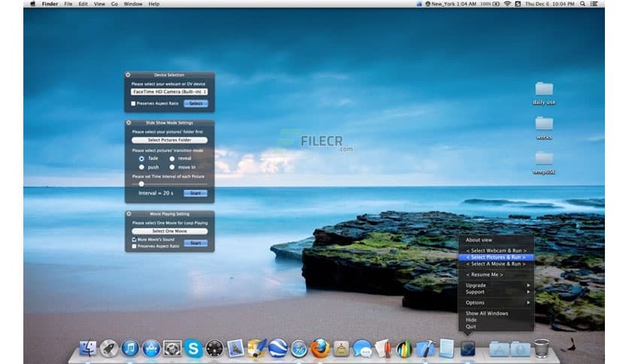Open the Trash in the dock

click(x=541, y=348)
